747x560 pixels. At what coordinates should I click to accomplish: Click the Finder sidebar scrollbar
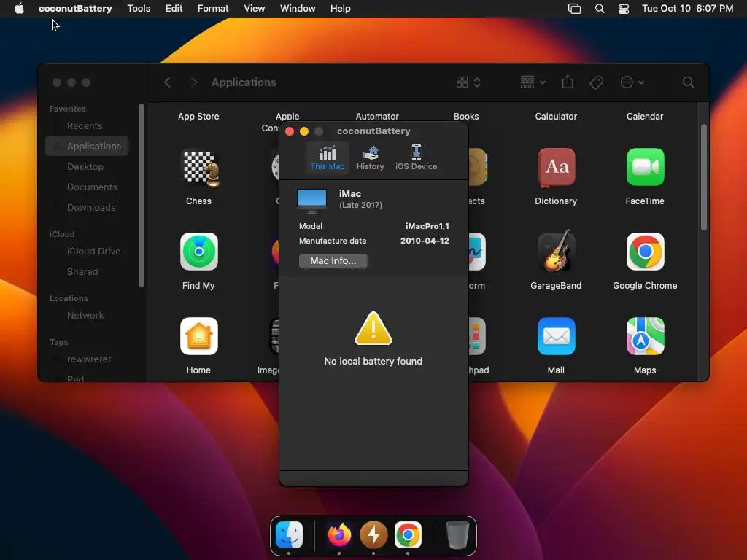tap(141, 195)
